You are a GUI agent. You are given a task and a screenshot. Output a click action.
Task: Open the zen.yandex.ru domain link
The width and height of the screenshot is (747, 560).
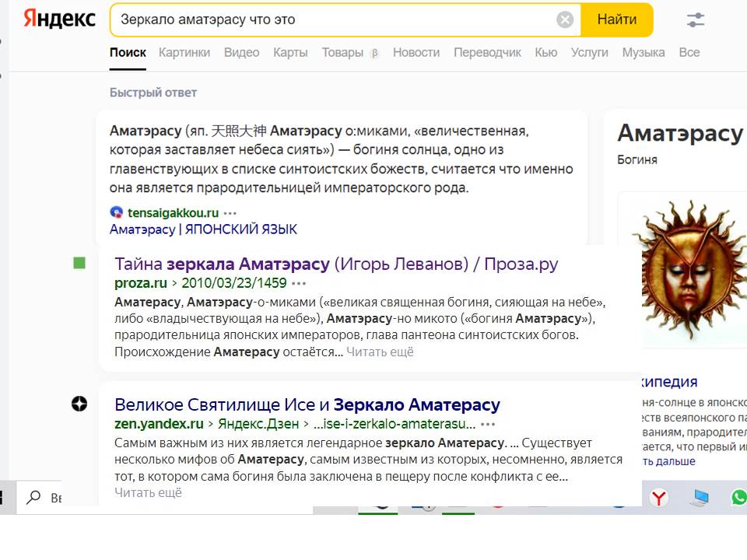pos(159,424)
